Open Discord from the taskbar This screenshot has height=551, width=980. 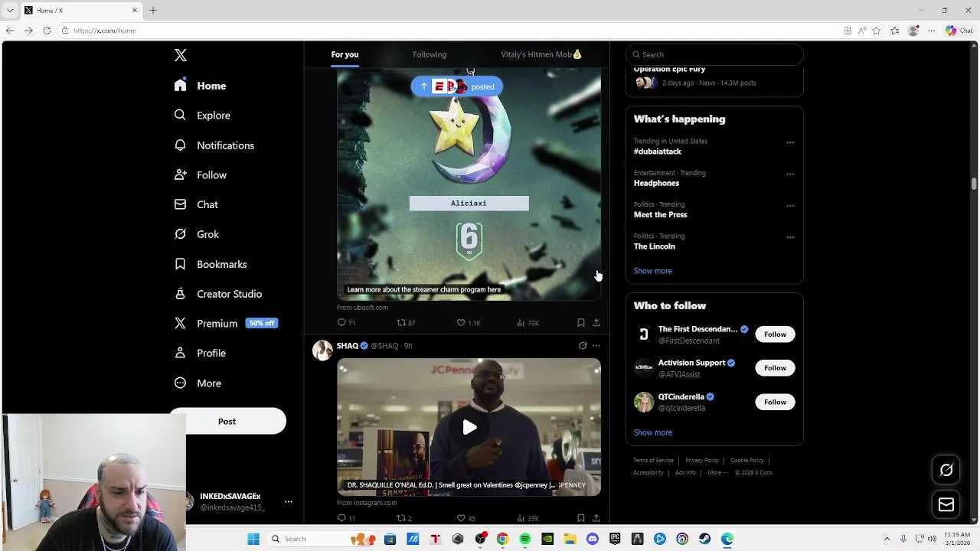coord(593,539)
